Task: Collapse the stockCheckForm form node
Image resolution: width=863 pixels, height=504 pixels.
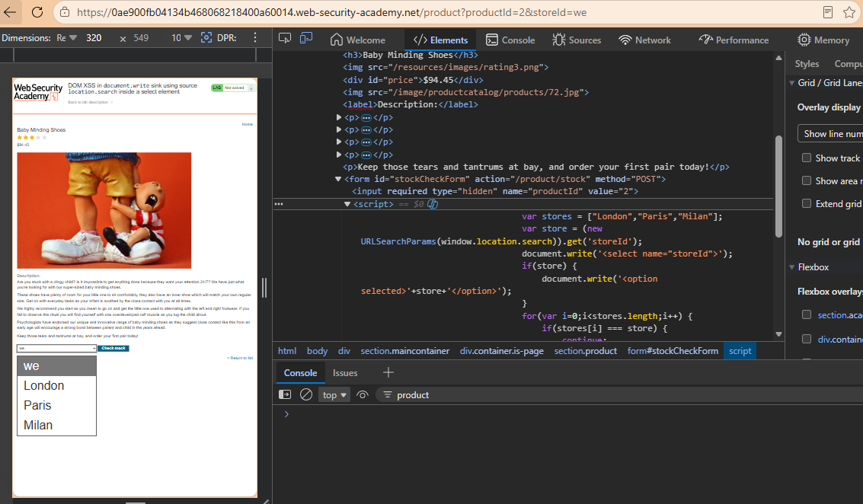Action: click(338, 179)
